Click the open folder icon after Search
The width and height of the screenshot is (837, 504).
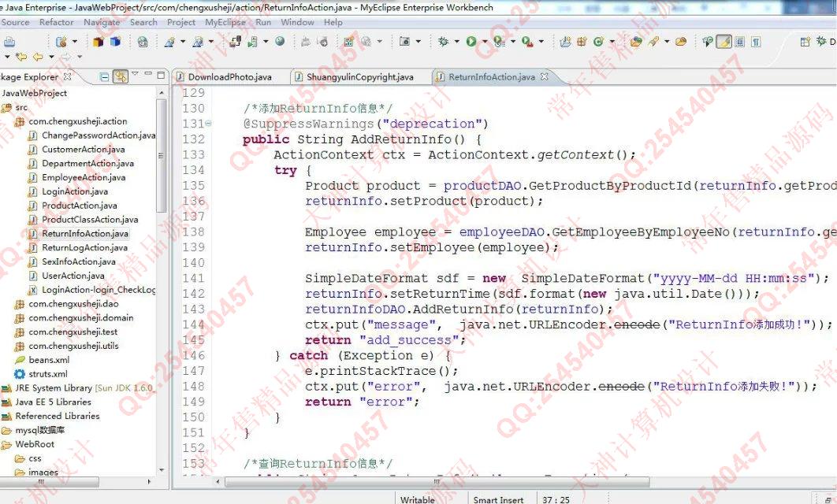(681, 41)
